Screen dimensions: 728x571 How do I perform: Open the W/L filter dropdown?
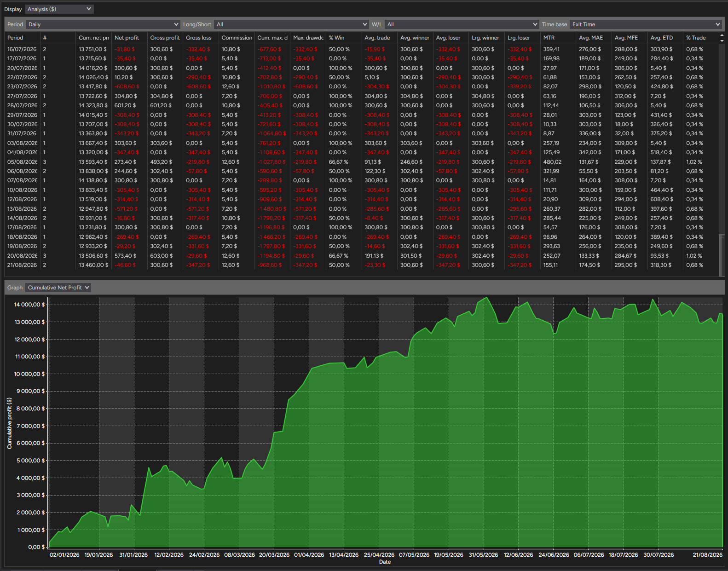(462, 24)
